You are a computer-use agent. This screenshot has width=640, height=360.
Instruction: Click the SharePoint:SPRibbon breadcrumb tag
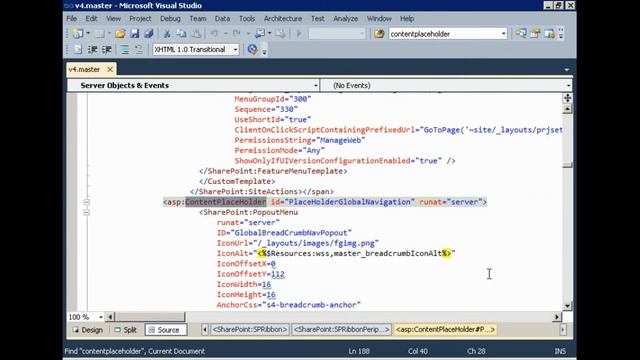pos(250,329)
